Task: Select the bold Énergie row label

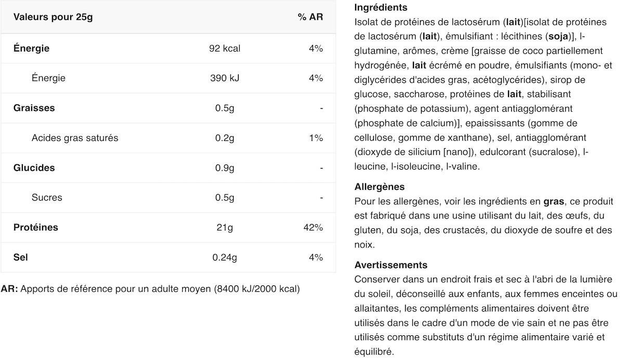Action: click(x=32, y=48)
